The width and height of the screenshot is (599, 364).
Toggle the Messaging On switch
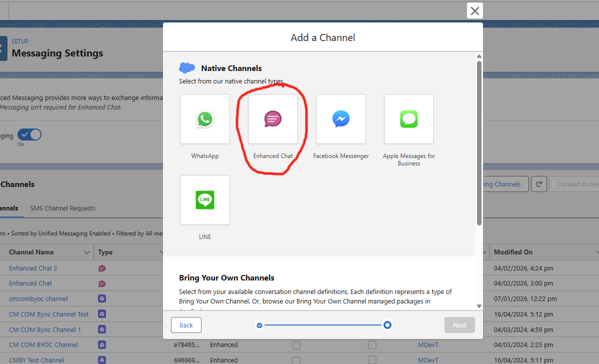point(29,135)
